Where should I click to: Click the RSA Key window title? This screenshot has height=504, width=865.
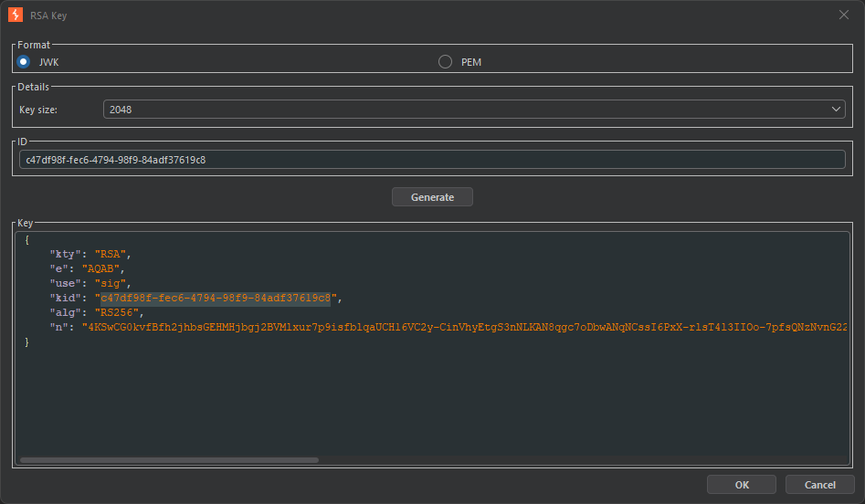click(x=48, y=16)
